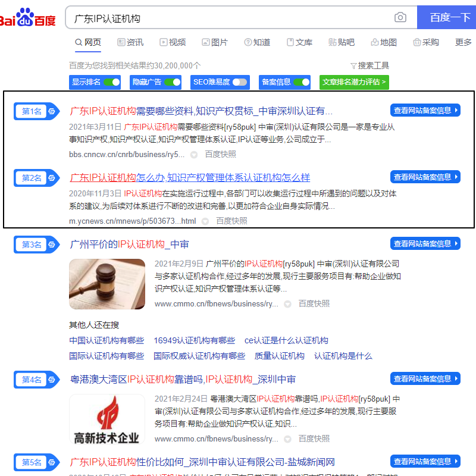Screen dimensions: 476x476
Task: Open result 粤港澳大湾区IP认证机构靠谱吗
Action: pyautogui.click(x=183, y=379)
